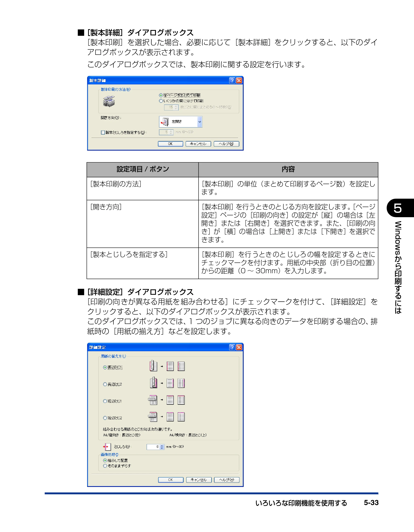Click the [開き方向] table cell
Viewport: 414px width, 532px height.
pyautogui.click(x=142, y=224)
